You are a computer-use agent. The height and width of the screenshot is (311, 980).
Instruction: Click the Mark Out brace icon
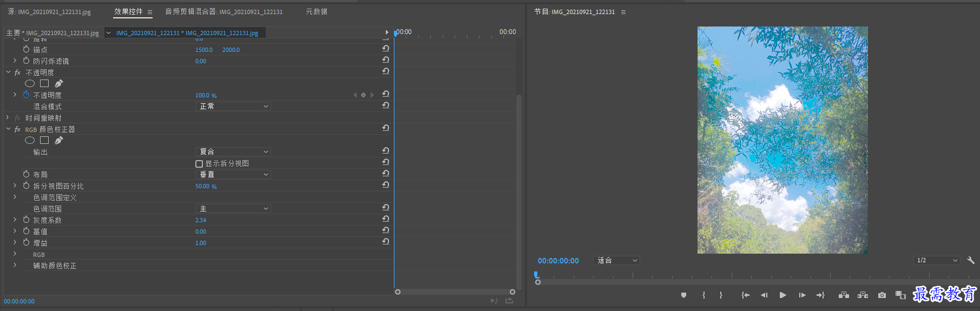pyautogui.click(x=721, y=295)
